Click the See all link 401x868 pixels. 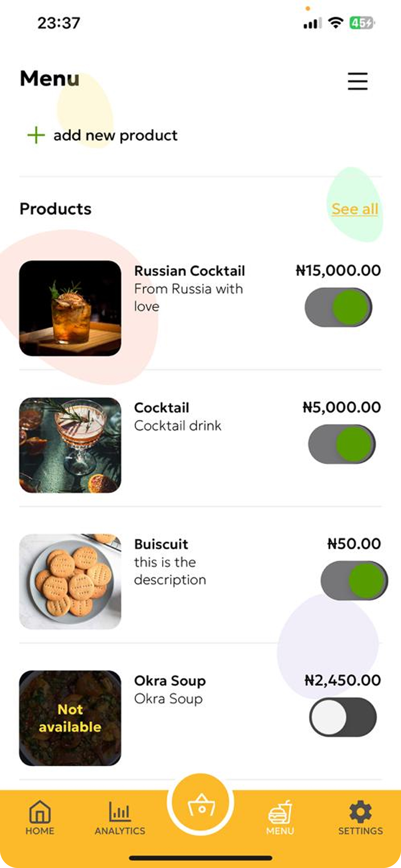[355, 209]
